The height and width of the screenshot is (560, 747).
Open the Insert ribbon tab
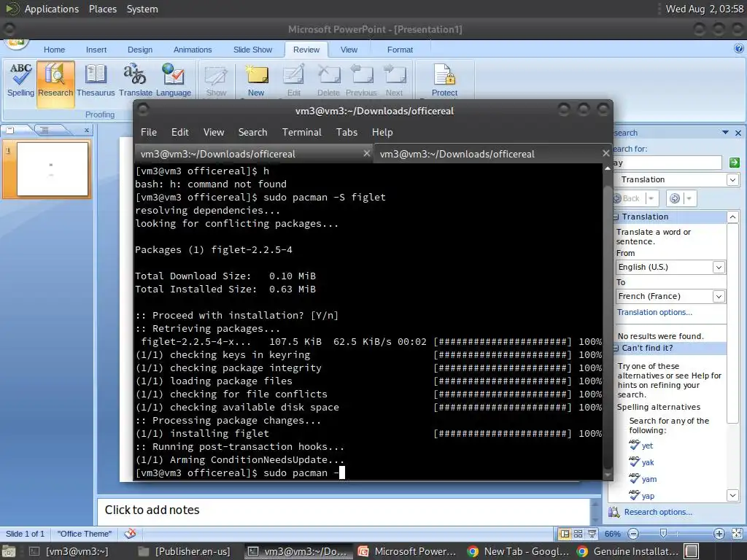96,50
